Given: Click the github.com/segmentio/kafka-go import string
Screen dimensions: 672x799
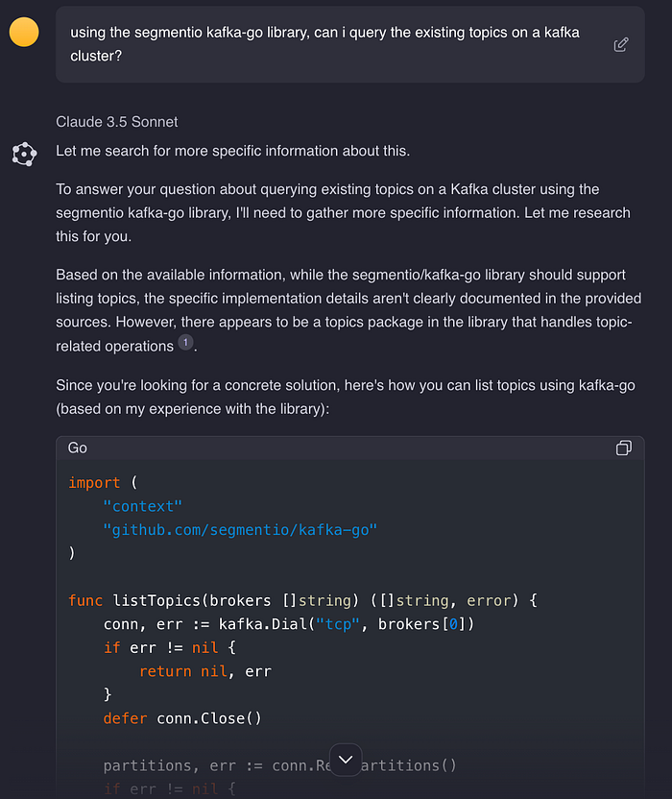Looking at the screenshot, I should coord(240,530).
